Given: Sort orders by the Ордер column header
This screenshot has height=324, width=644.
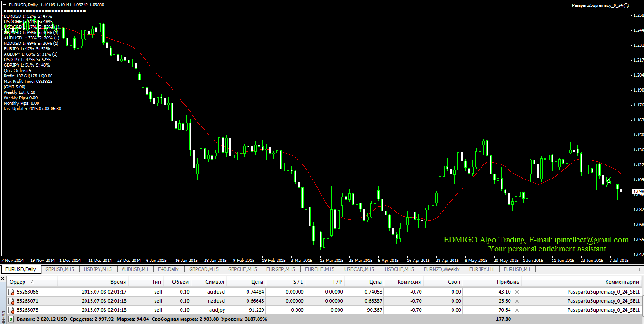Looking at the screenshot, I should (x=33, y=282).
